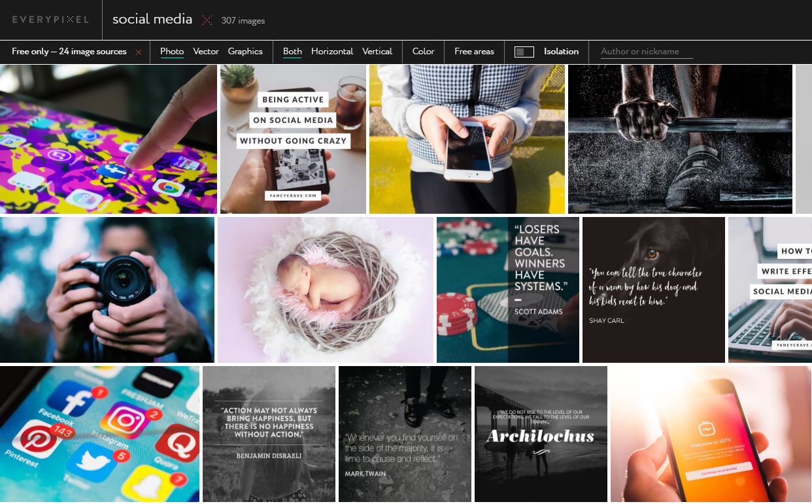The height and width of the screenshot is (504, 812).
Task: Open the Mark Twain quote image
Action: pyautogui.click(x=405, y=435)
